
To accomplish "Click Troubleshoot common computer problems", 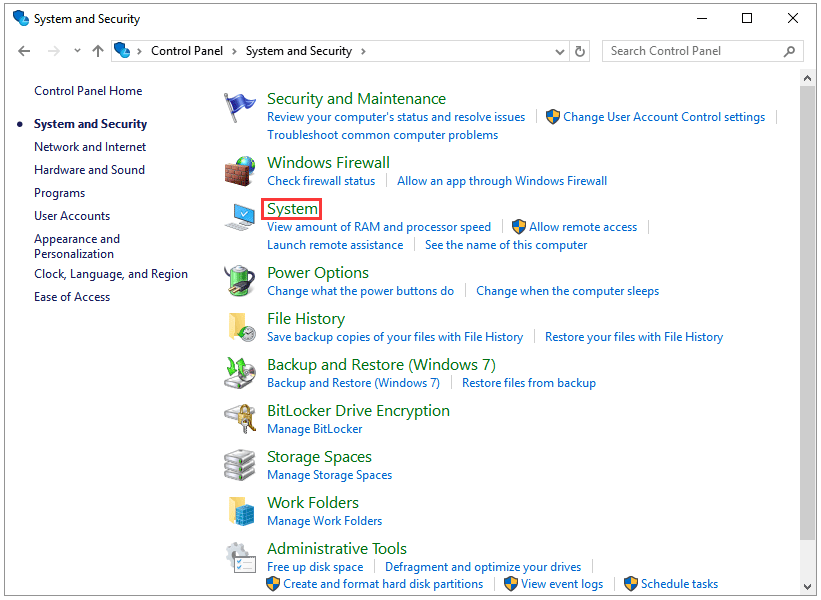I will click(x=383, y=135).
